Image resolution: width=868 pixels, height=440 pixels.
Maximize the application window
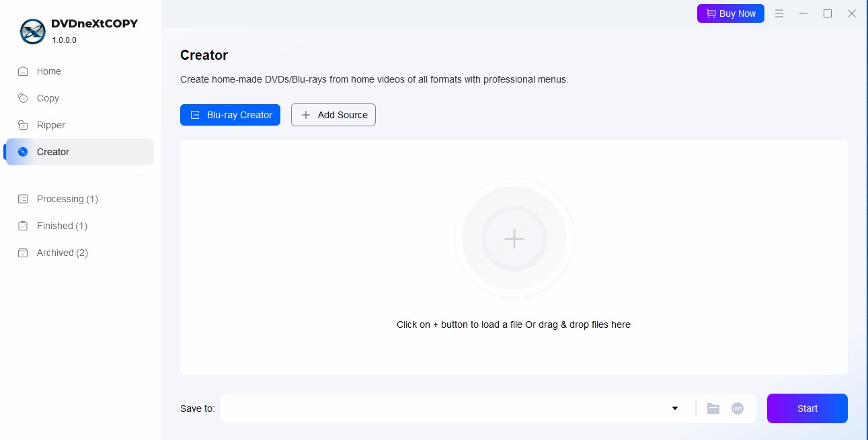tap(828, 13)
